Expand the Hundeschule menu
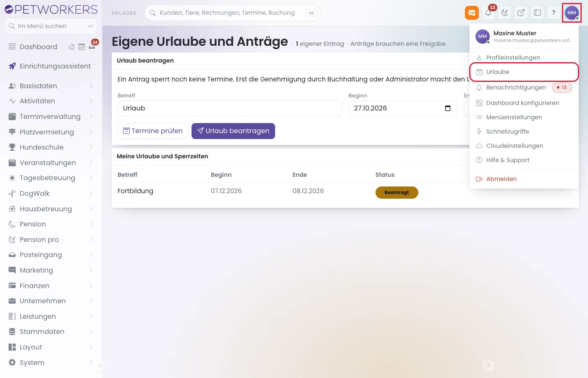Image resolution: width=588 pixels, height=378 pixels. pos(51,147)
